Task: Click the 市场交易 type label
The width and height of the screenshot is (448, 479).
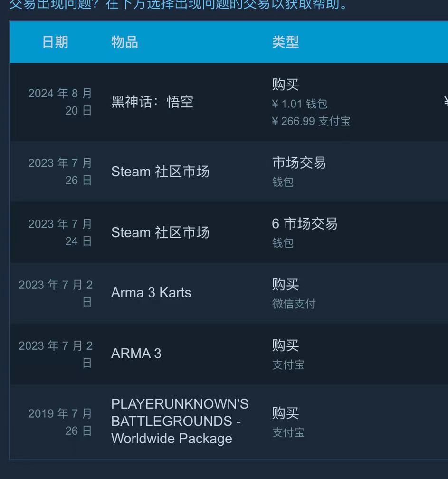Action: pos(299,163)
